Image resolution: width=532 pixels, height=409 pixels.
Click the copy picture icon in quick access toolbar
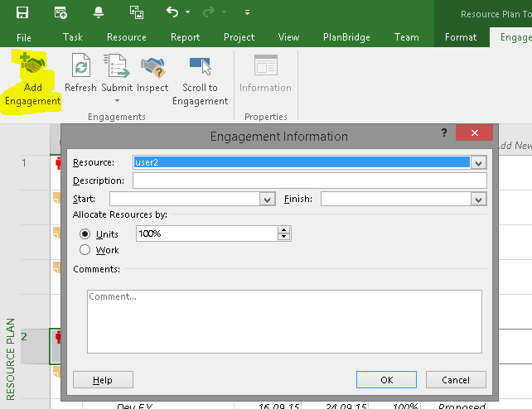[137, 12]
